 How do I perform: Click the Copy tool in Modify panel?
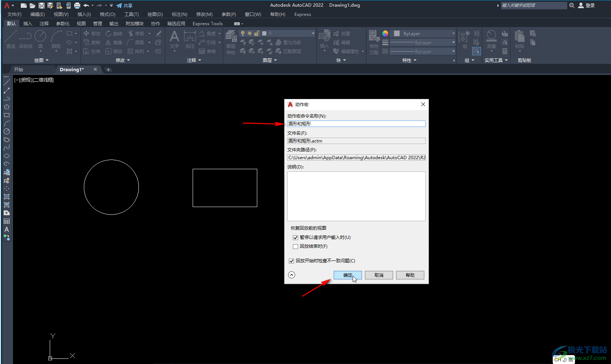(x=92, y=42)
